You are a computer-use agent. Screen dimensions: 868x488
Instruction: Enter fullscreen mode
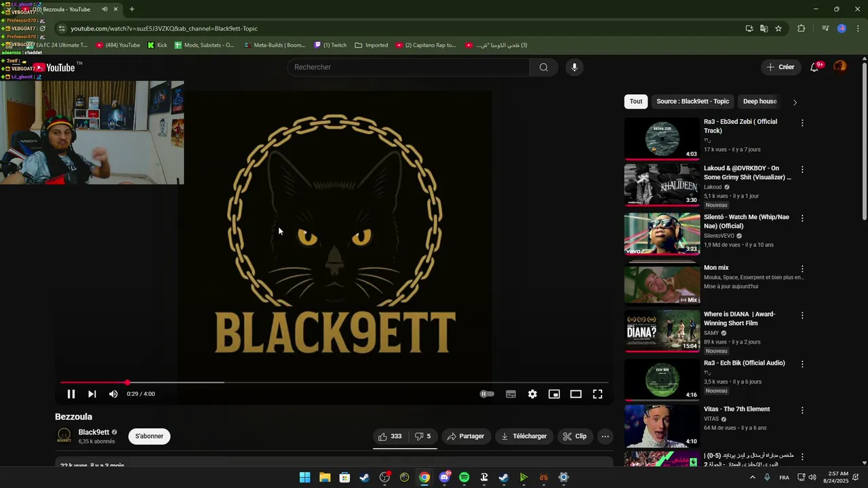pyautogui.click(x=597, y=394)
